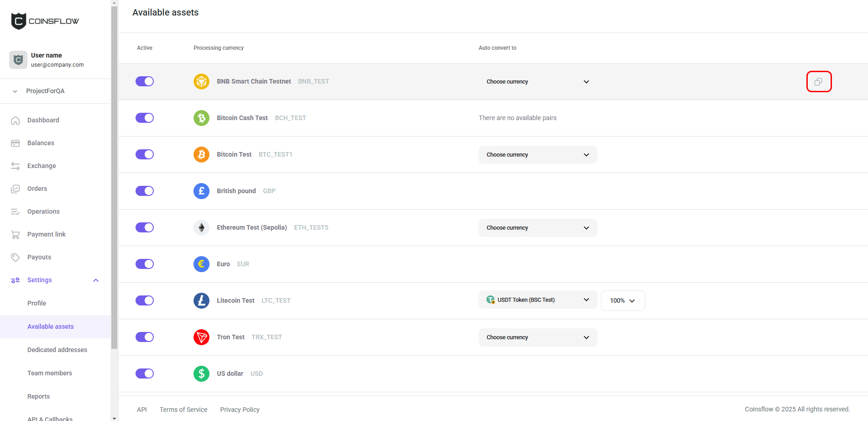Click the copy icon in BNB row

pos(818,82)
